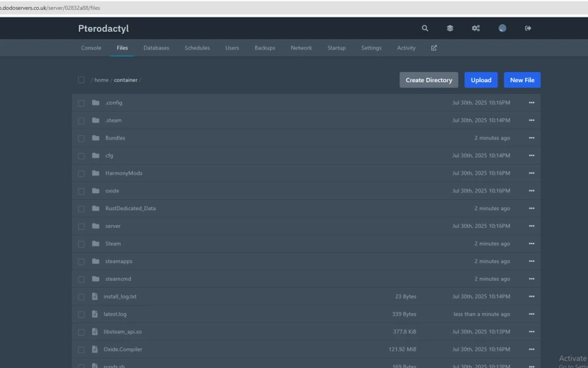Click the home breadcrumb link
The width and height of the screenshot is (588, 368).
102,80
